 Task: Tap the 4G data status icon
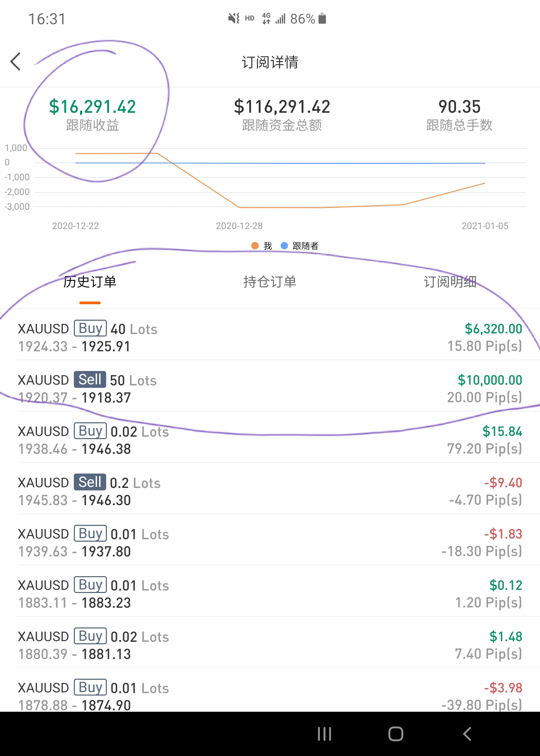(x=266, y=18)
